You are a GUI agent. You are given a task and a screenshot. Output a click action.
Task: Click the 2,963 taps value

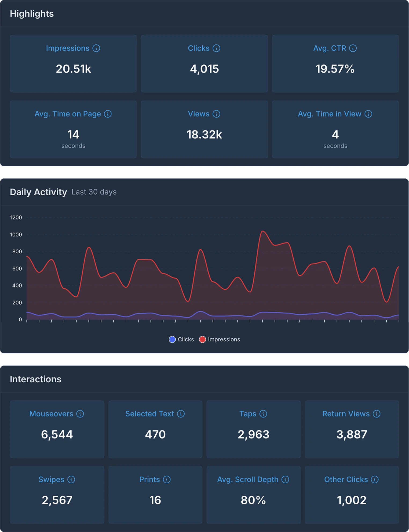click(x=254, y=435)
